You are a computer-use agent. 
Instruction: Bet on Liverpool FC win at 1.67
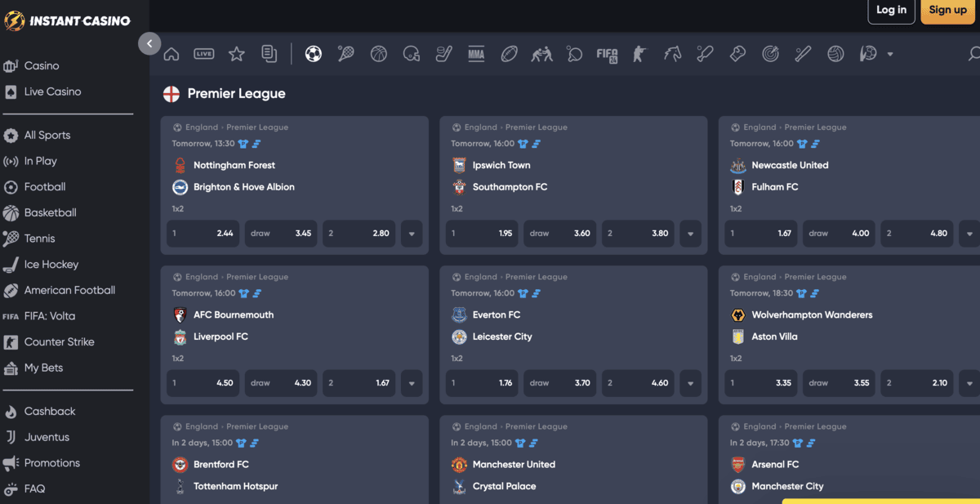pyautogui.click(x=359, y=383)
